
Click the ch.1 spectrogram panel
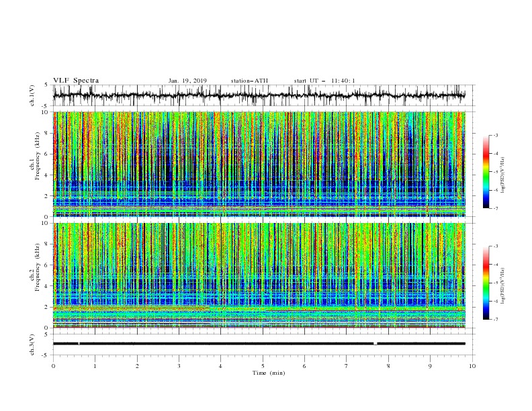point(259,164)
